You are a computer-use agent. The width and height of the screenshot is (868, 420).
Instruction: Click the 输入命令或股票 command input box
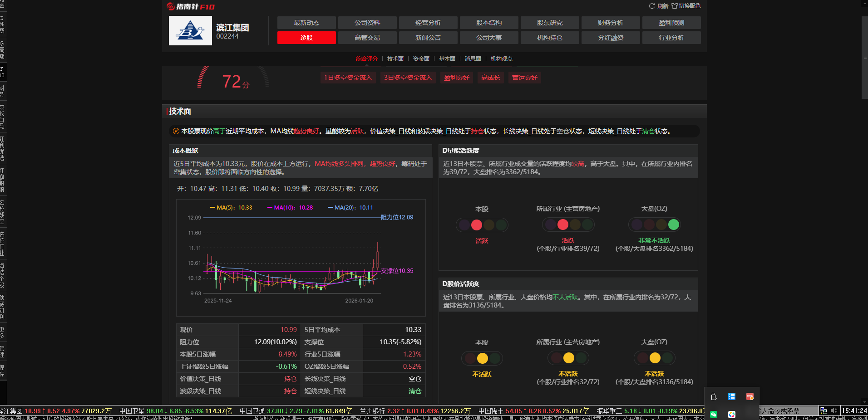788,411
